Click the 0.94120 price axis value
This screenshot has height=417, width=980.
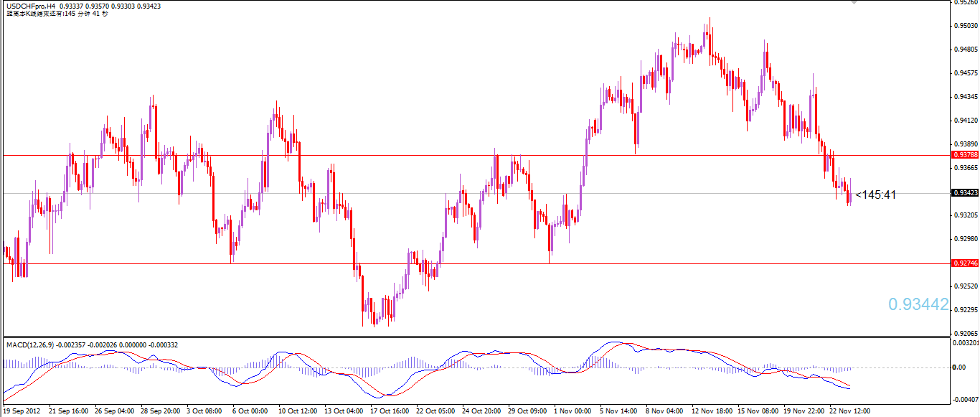966,121
